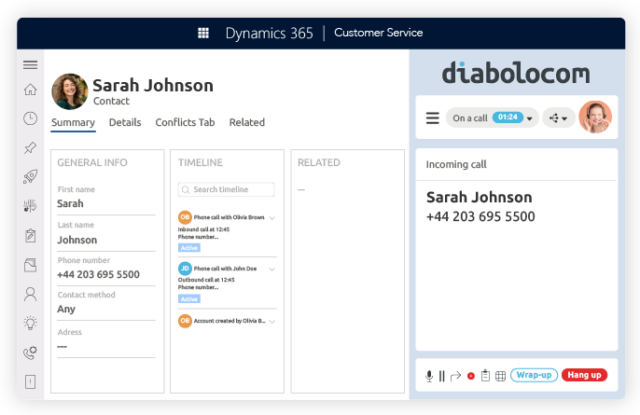The height and width of the screenshot is (415, 640).
Task: Expand the John Doe phone call entry
Action: (x=272, y=269)
